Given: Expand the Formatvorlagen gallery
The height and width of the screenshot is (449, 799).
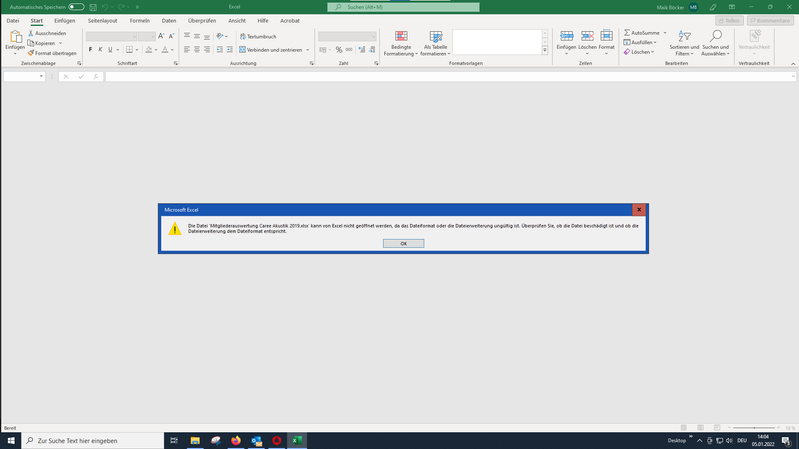Looking at the screenshot, I should 545,50.
